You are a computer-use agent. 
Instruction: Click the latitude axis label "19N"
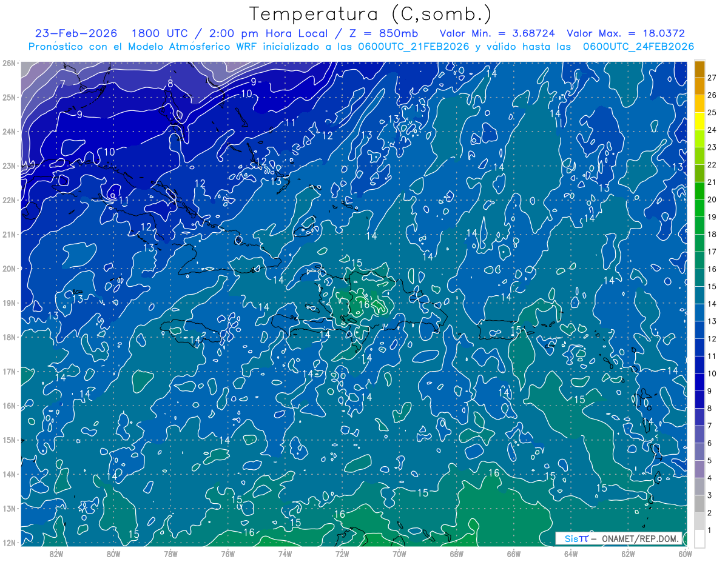point(9,303)
